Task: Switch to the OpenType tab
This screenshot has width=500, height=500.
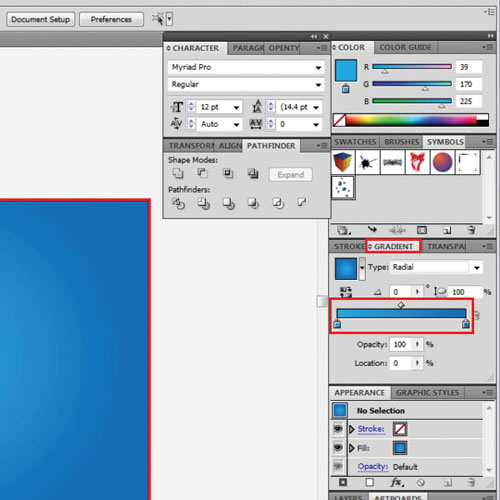Action: 284,48
